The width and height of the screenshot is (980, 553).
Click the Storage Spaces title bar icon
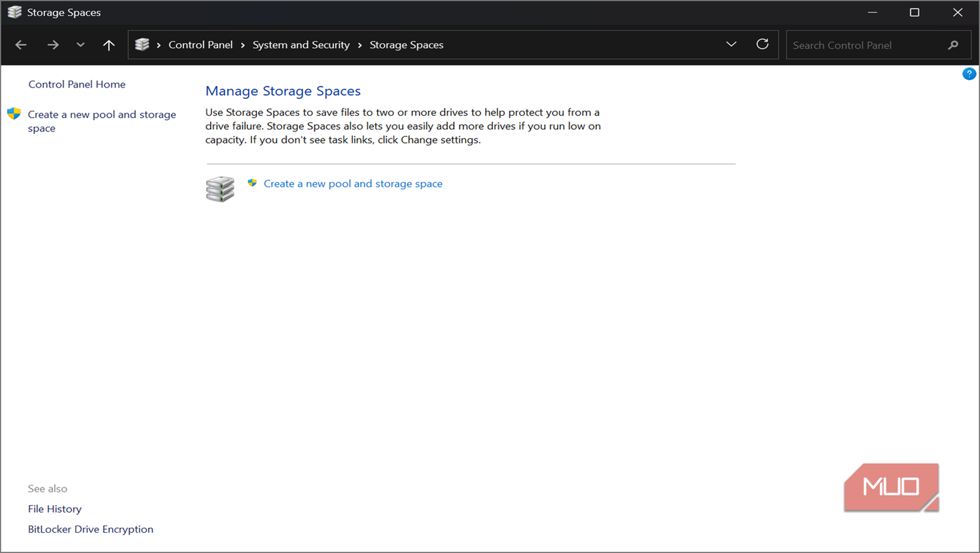pyautogui.click(x=14, y=12)
